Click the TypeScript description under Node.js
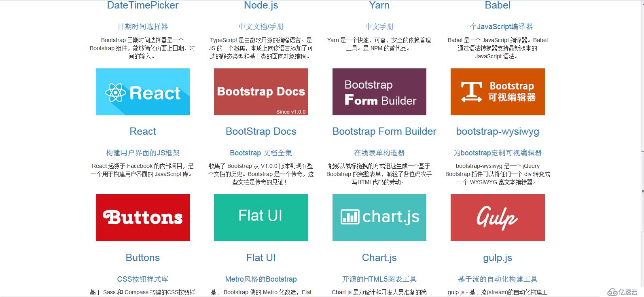This screenshot has height=297, width=644. point(261,48)
